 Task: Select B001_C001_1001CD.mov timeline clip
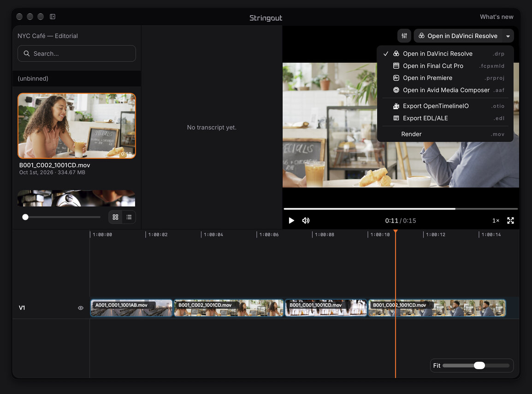pos(326,308)
